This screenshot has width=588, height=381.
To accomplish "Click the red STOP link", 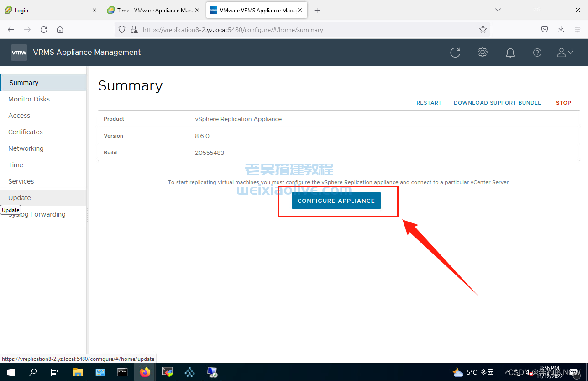I will coord(563,103).
